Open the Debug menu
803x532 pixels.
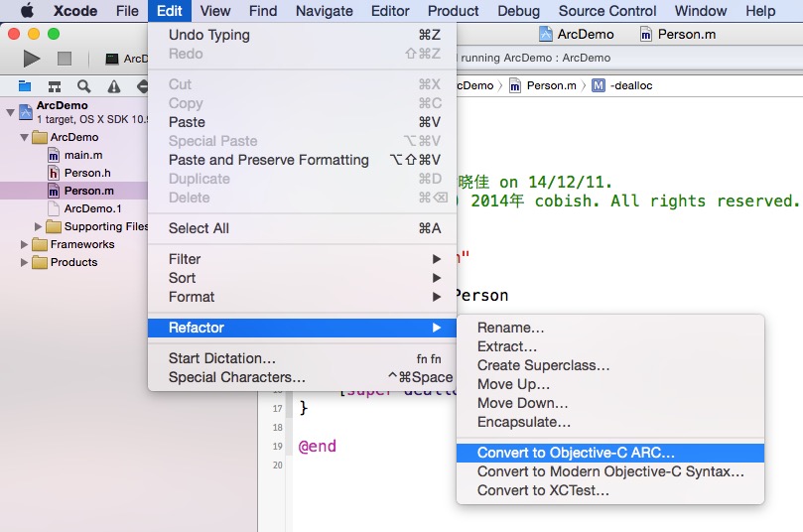[519, 11]
